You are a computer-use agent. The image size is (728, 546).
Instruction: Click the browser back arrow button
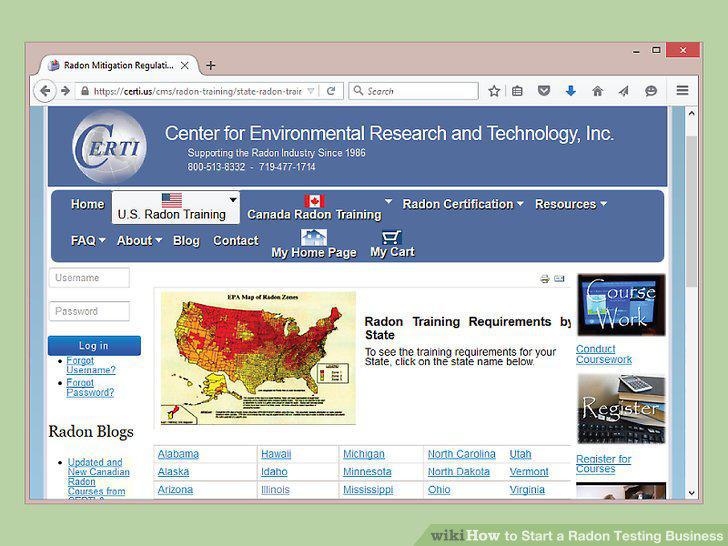(x=45, y=91)
